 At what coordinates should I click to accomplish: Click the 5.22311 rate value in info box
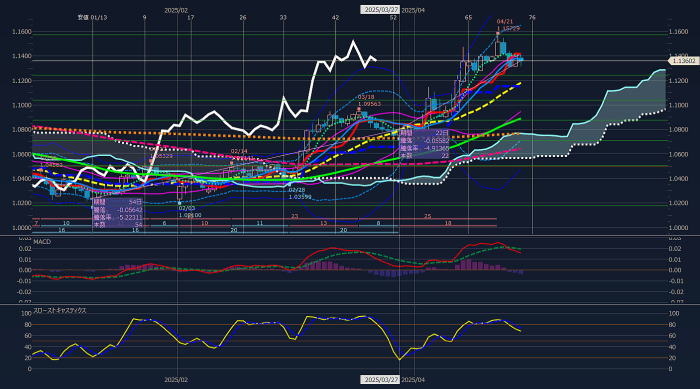tap(130, 217)
